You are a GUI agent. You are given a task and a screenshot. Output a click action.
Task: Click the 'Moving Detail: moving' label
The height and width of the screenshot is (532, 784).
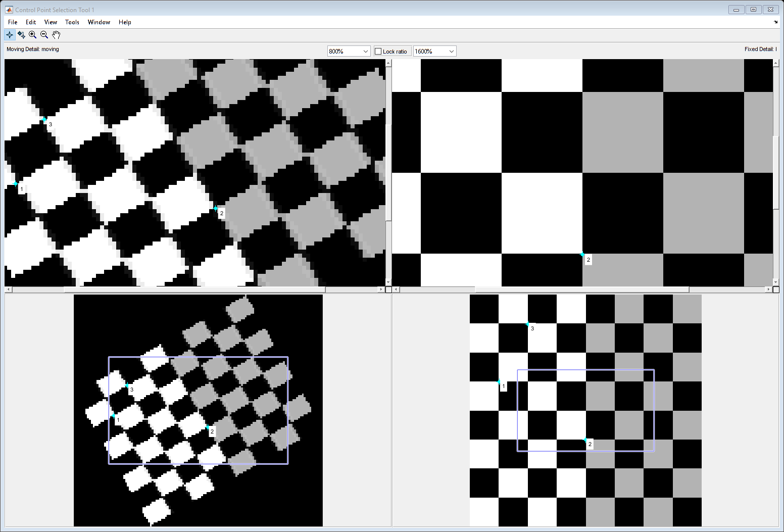[x=33, y=50]
